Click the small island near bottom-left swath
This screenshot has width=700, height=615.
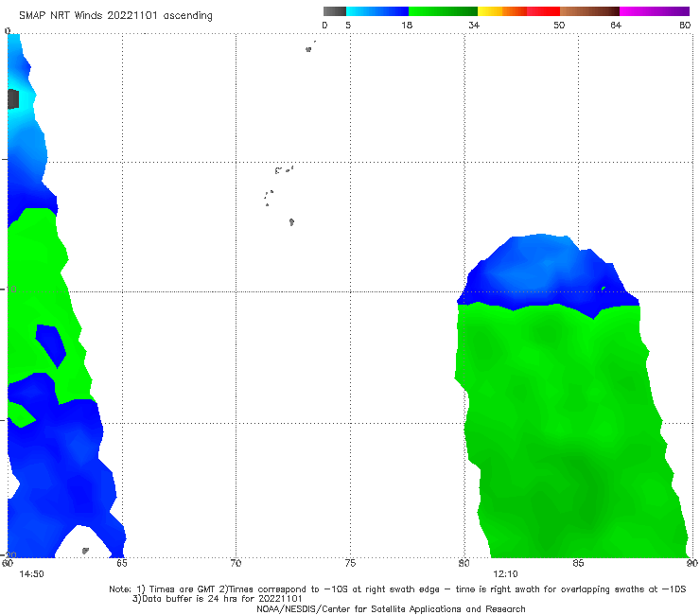click(85, 551)
